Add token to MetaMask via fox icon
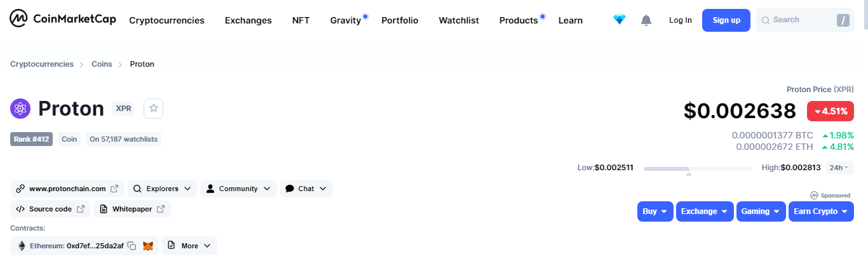 pyautogui.click(x=148, y=246)
